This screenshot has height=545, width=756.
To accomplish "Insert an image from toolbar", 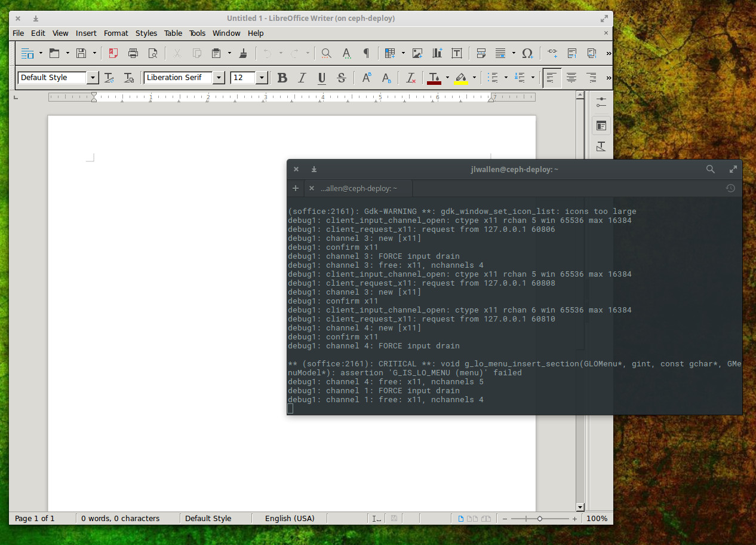I will pos(417,53).
